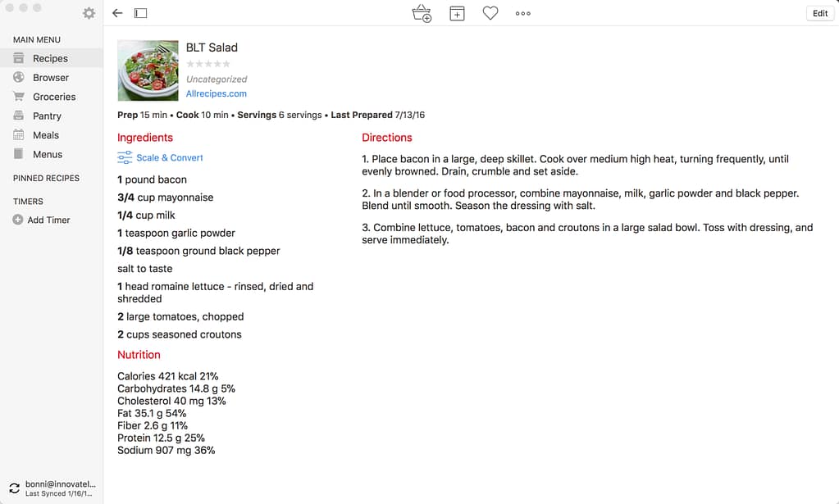Open the Allrecipes.com source link
Screen dimensions: 839x504
217,94
